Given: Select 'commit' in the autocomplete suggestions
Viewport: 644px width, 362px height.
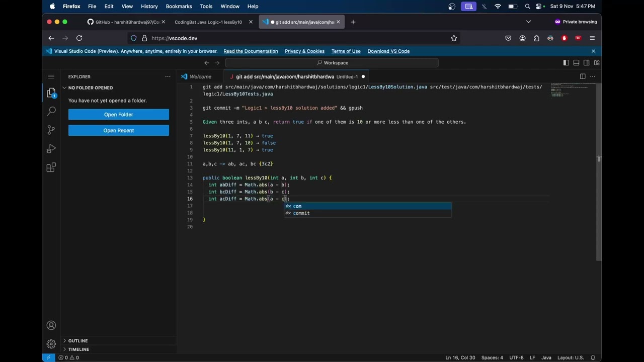Looking at the screenshot, I should click(x=301, y=213).
